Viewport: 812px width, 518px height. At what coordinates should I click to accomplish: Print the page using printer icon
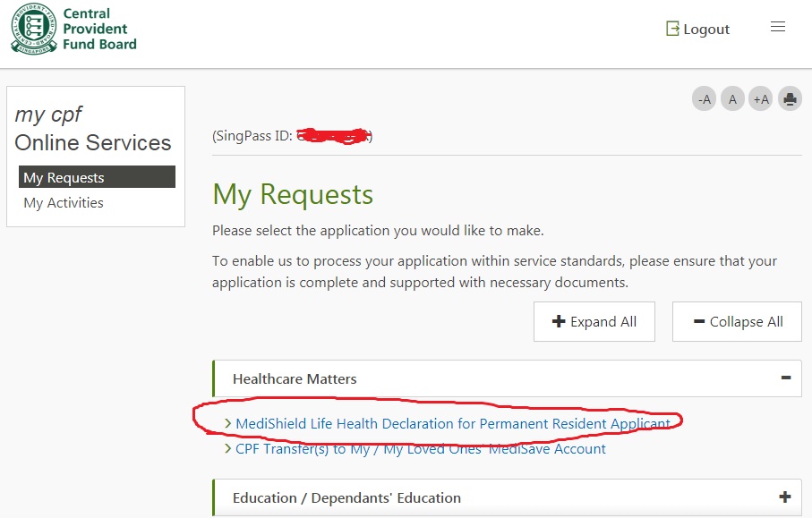click(x=789, y=99)
